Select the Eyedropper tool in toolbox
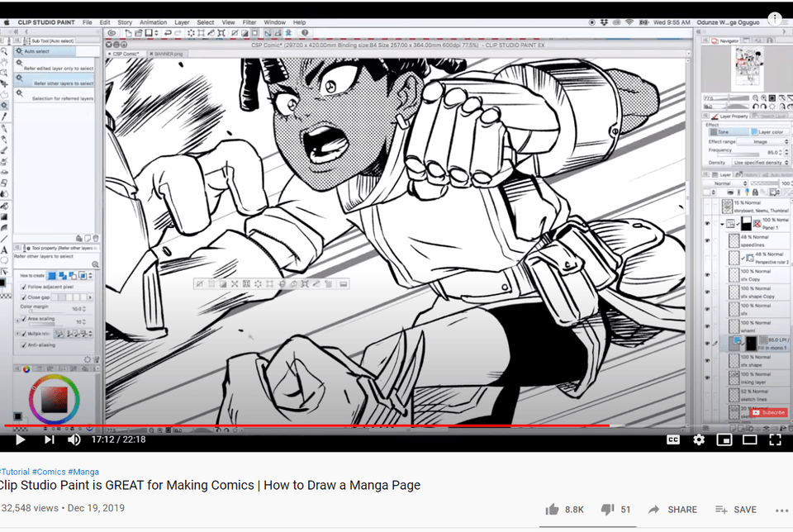793x532 pixels. 4,116
